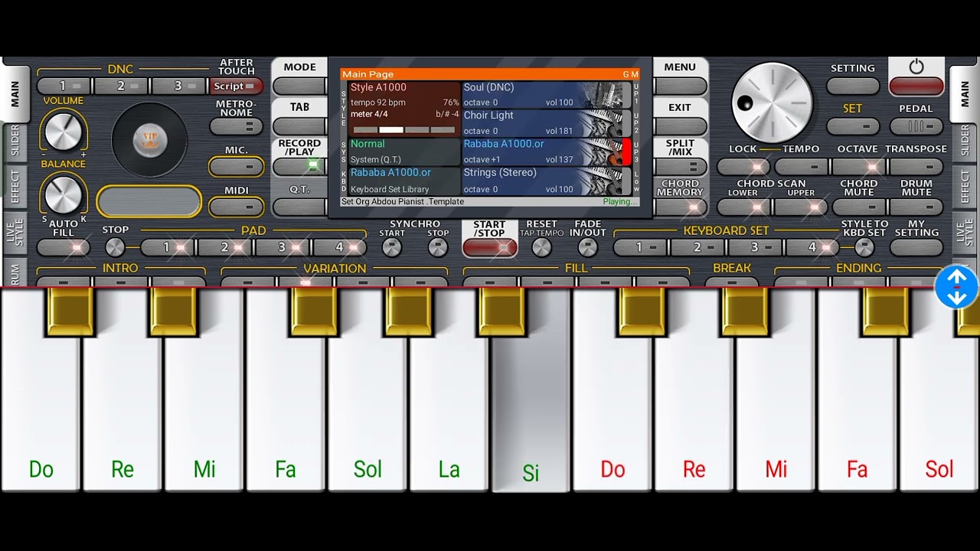Play the pressed Si white key
This screenshot has height=551, width=980.
531,390
